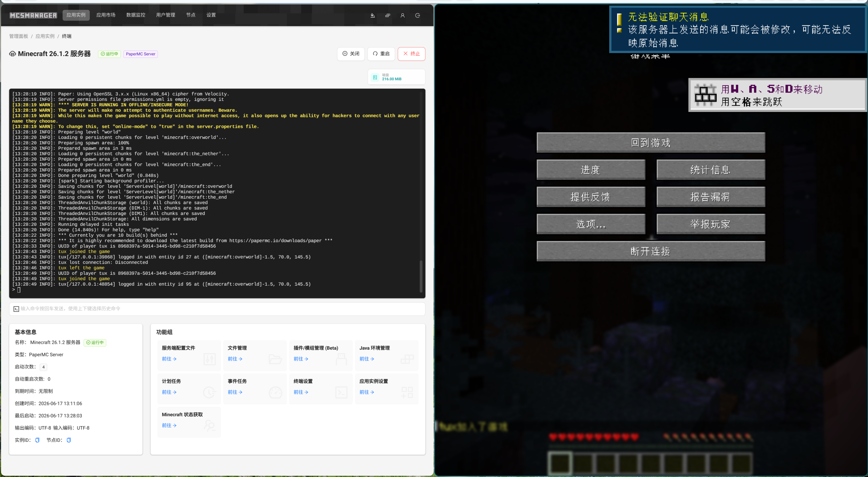The width and height of the screenshot is (868, 477).
Task: Click the server icon beside Minecraft 26.1.2 title
Action: pyautogui.click(x=12, y=54)
